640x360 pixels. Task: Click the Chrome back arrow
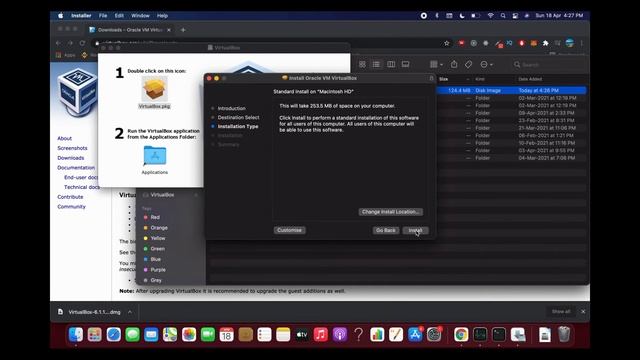[x=58, y=43]
